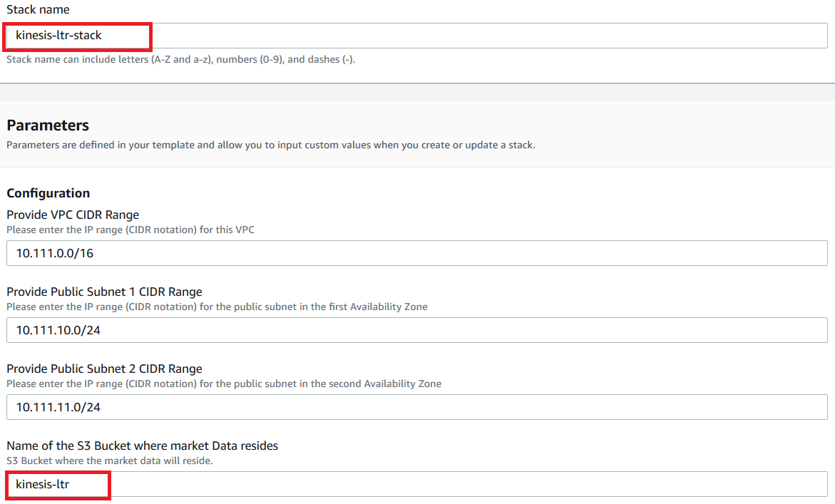
Task: Click the 'Provide VPC CIDR Range' label
Action: [x=73, y=215]
